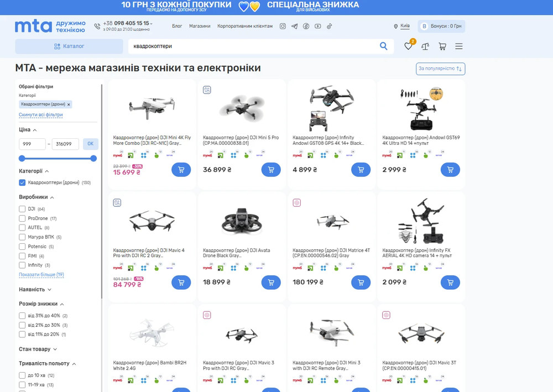Expand the Наявність filter section
The width and height of the screenshot is (553, 392).
coord(35,289)
